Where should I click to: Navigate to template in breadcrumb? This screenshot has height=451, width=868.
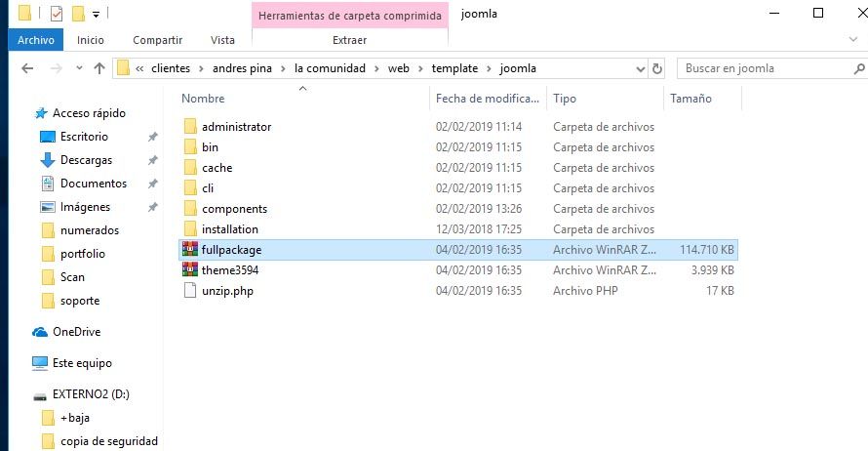[x=454, y=68]
